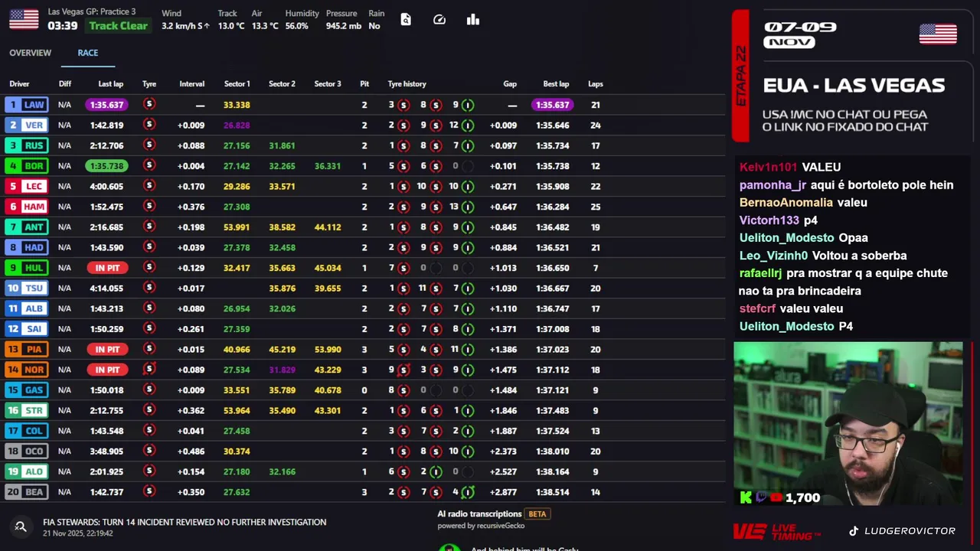Click the Wind 3.2 km/h reading

185,26
